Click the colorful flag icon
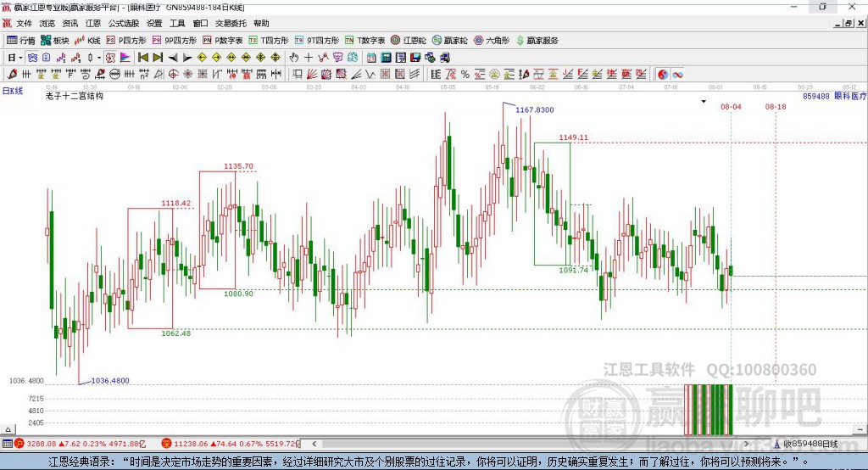Image resolution: width=868 pixels, height=470 pixels. point(125,58)
